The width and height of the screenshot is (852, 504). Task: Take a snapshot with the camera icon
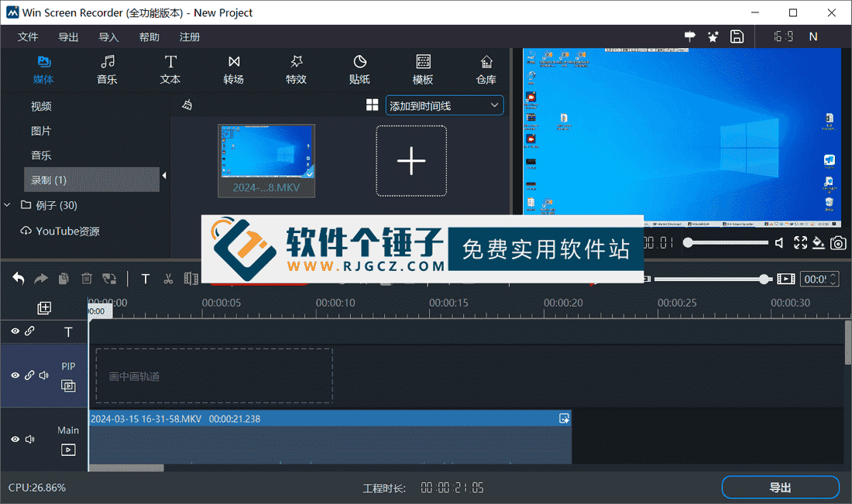click(x=838, y=242)
